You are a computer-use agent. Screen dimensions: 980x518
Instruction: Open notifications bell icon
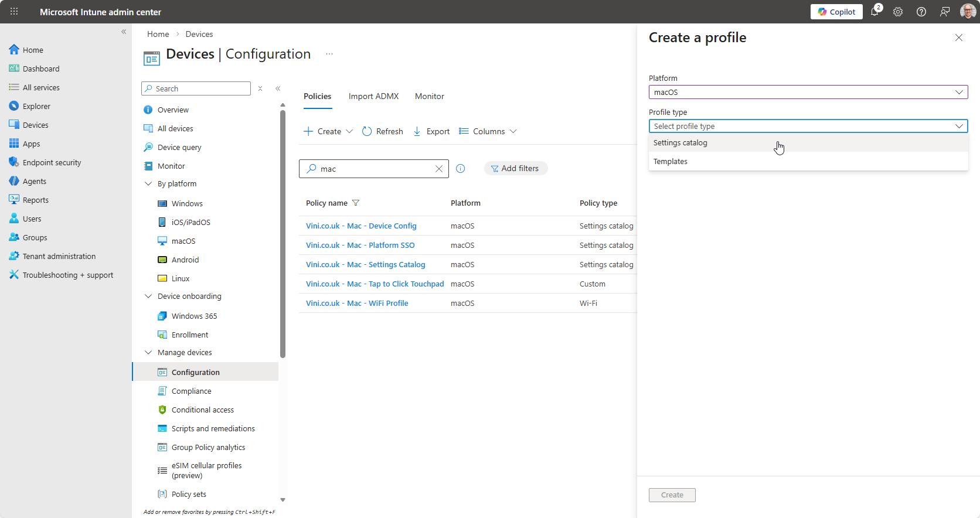[875, 12]
